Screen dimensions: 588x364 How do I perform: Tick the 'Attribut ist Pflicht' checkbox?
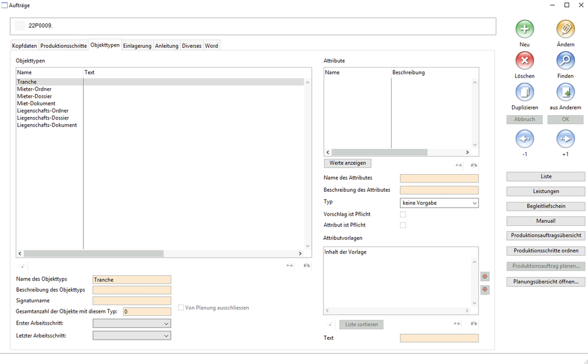click(403, 225)
